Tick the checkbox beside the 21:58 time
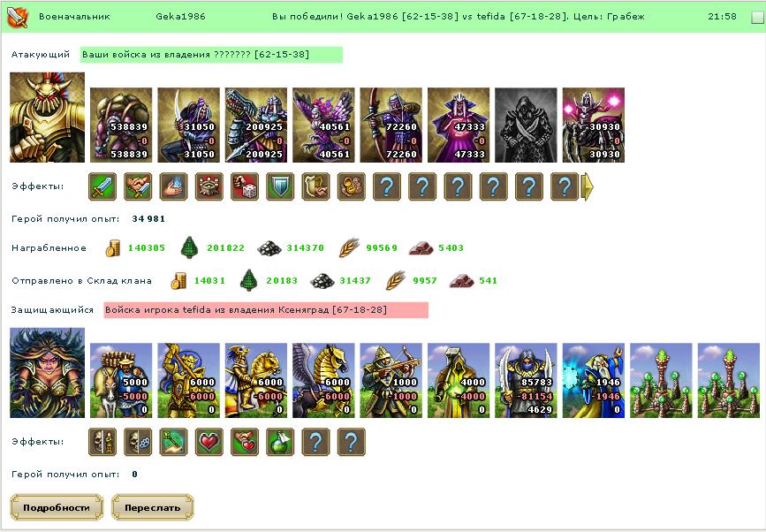This screenshot has width=766, height=532. [x=756, y=18]
